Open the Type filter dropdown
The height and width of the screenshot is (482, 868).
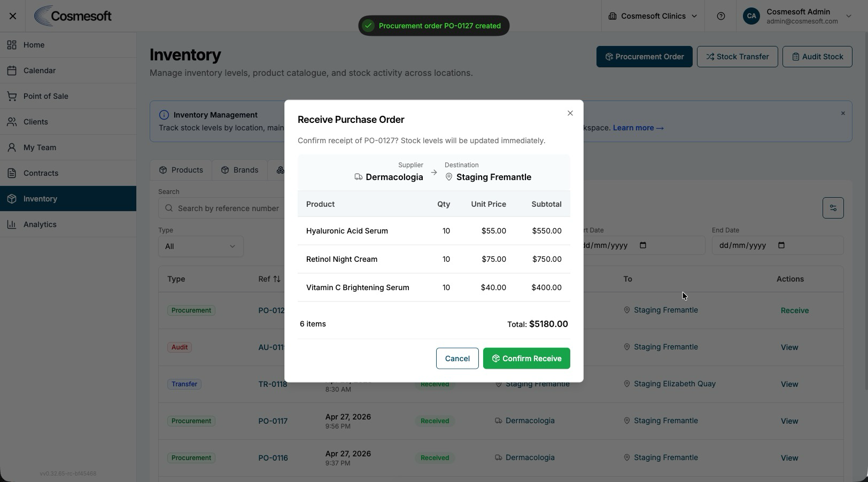[200, 246]
